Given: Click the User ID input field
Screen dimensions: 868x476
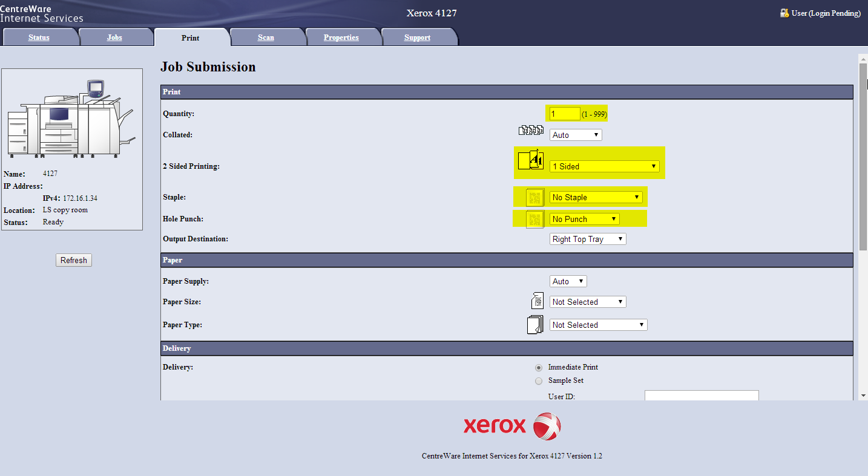Looking at the screenshot, I should [702, 396].
